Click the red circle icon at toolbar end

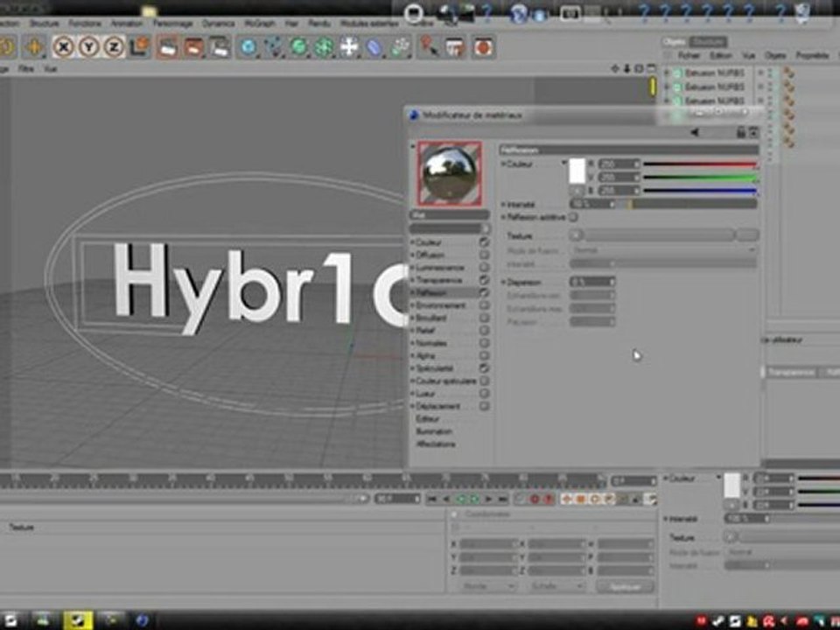tap(483, 47)
